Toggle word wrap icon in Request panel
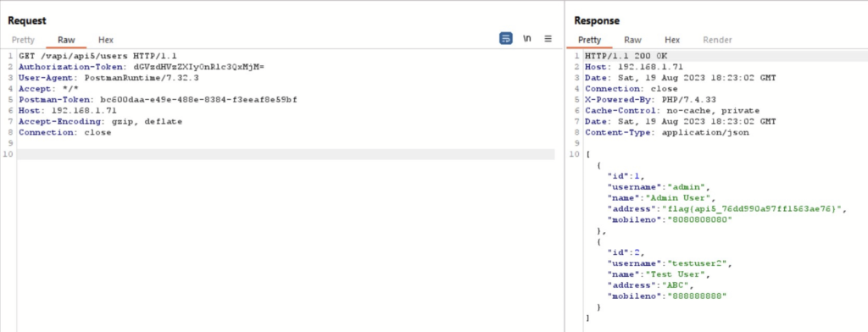 click(x=506, y=39)
